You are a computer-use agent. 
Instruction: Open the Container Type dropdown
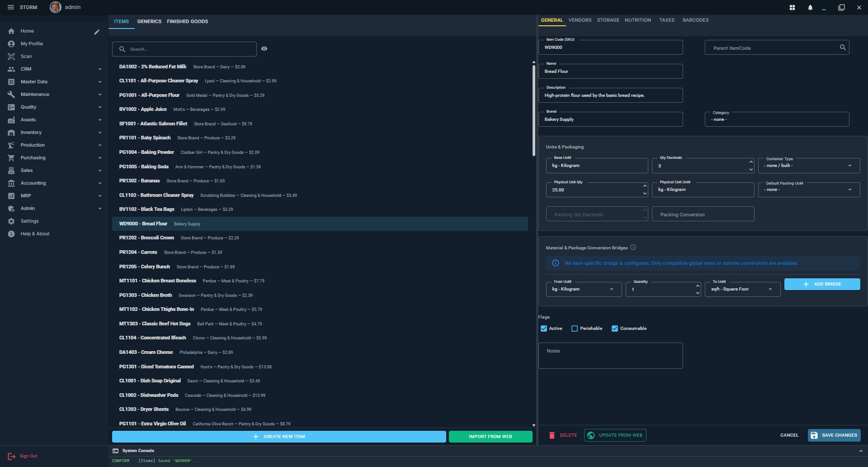(x=809, y=166)
